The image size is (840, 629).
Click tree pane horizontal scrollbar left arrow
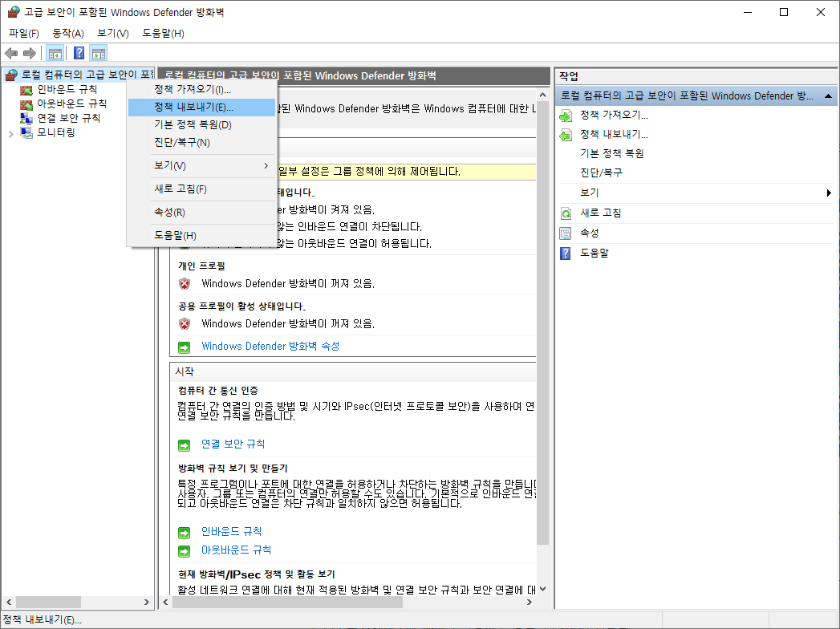pyautogui.click(x=9, y=603)
